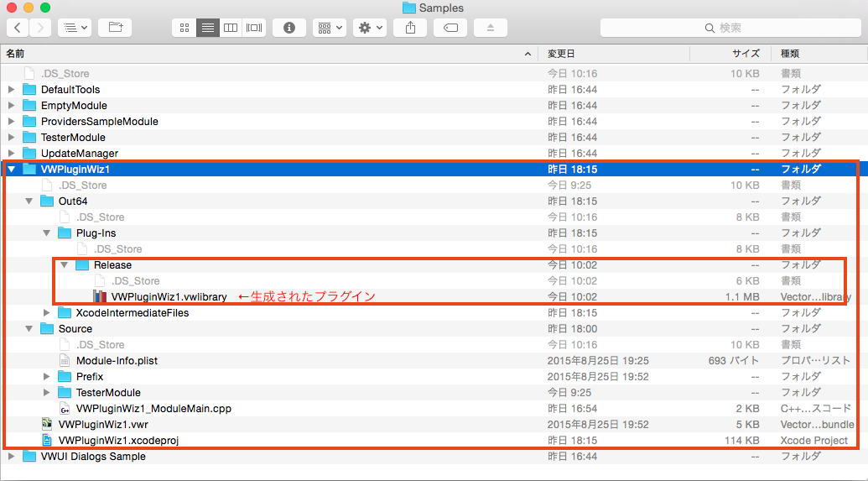Select the VWUI Dialogs Sample folder icon
868x481 pixels.
29,457
